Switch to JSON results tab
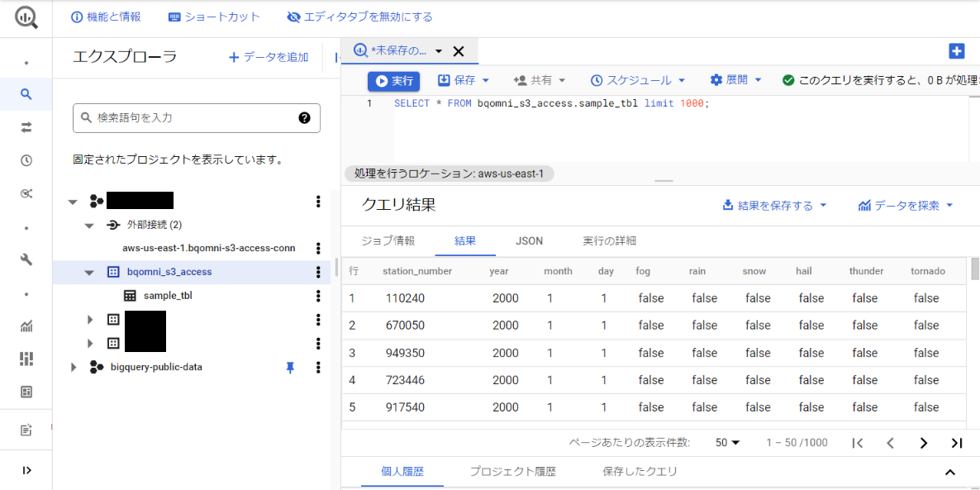Screen dimensions: 980x490 530,241
